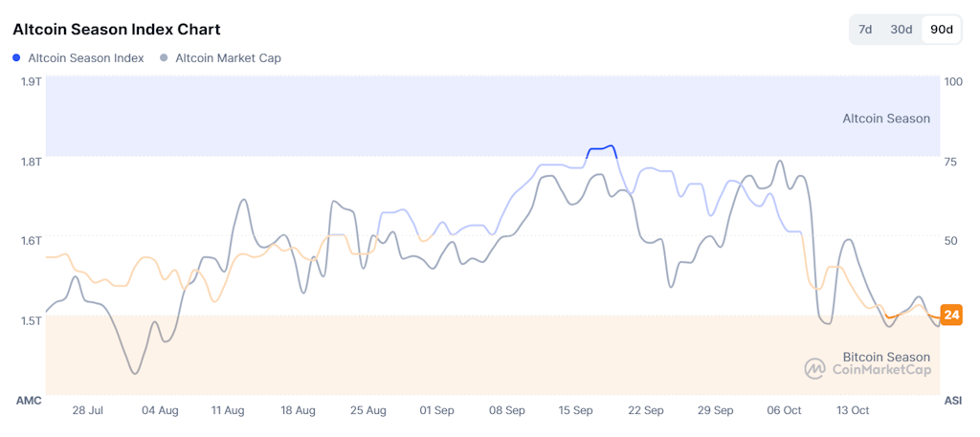Click the dark blue index peak line segment

[x=601, y=148]
